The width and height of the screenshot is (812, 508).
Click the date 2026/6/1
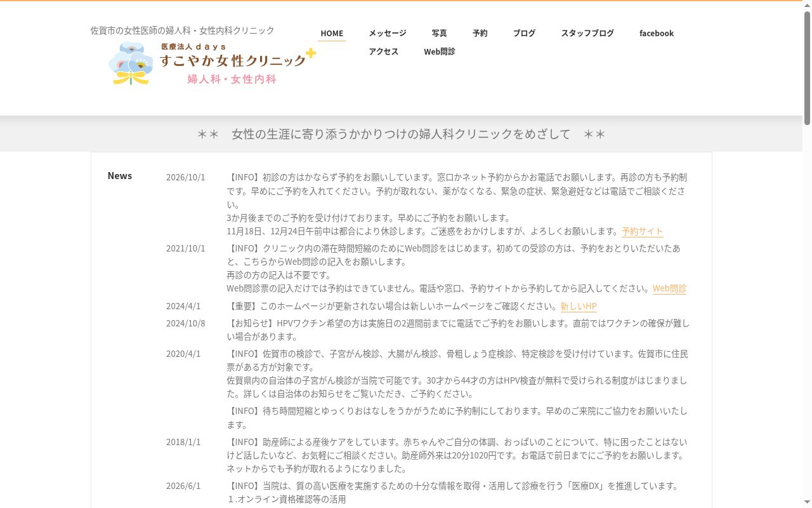click(x=183, y=486)
